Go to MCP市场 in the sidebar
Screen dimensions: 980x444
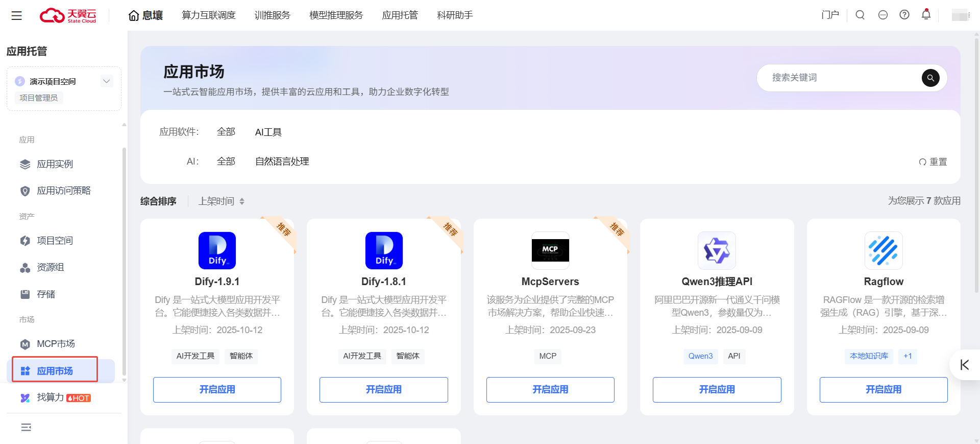tap(56, 344)
